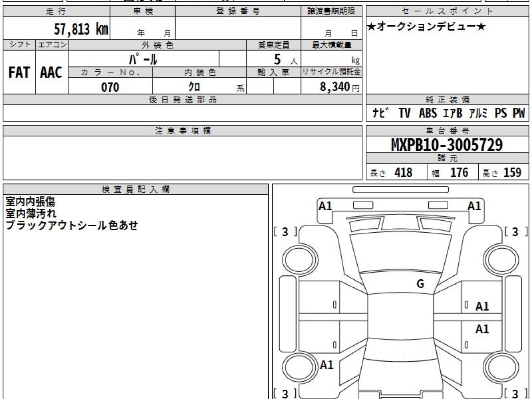
Task: Select A1 mark at front-right bumper corner
Action: [x=474, y=206]
